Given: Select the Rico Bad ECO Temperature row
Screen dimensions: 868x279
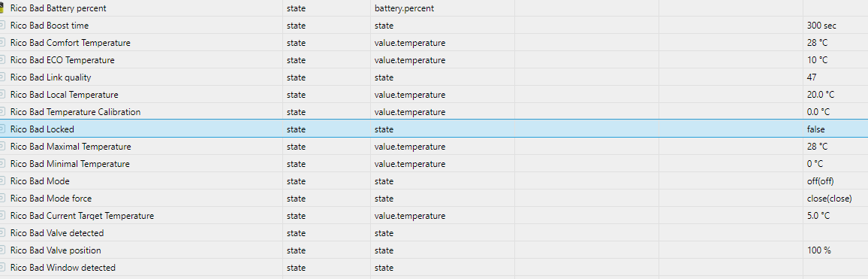Looking at the screenshot, I should pos(434,60).
